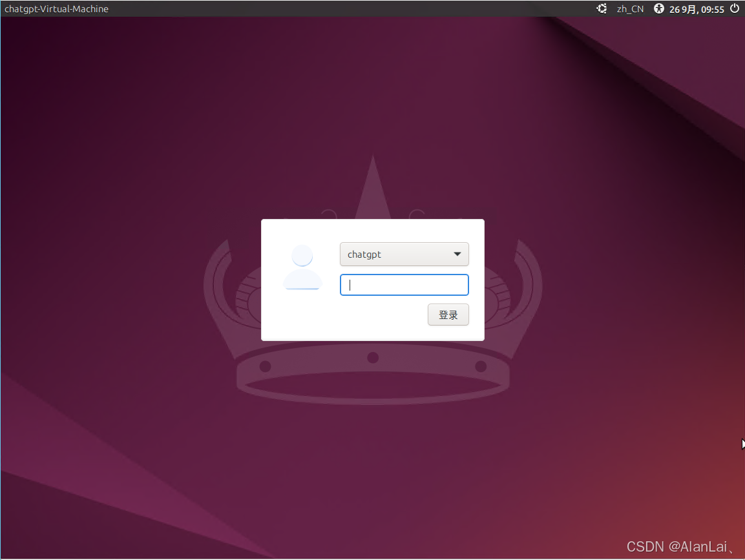Click the chatgpt-Virtual-Machine hostname label
745x560 pixels.
[x=57, y=9]
